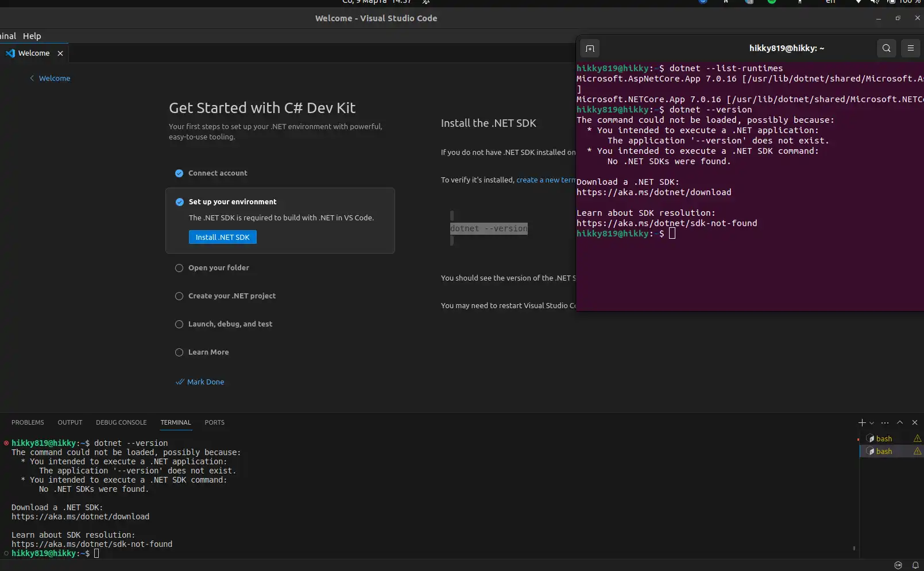The height and width of the screenshot is (571, 924).
Task: Click the Mark Done link
Action: pyautogui.click(x=206, y=382)
